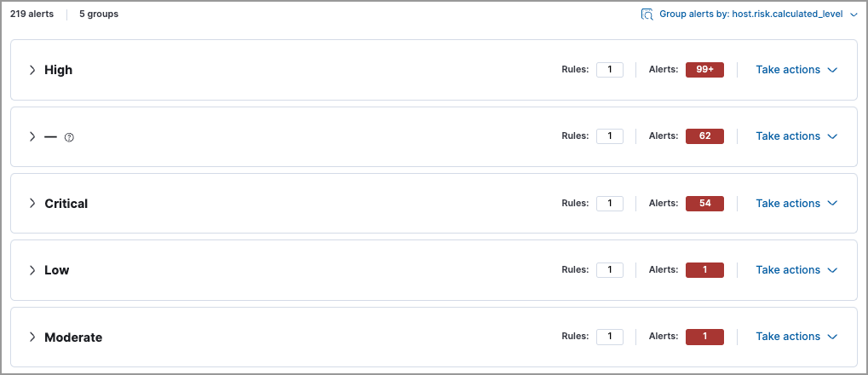This screenshot has height=375, width=868.
Task: Expand the unnamed dash group row
Action: pyautogui.click(x=32, y=136)
